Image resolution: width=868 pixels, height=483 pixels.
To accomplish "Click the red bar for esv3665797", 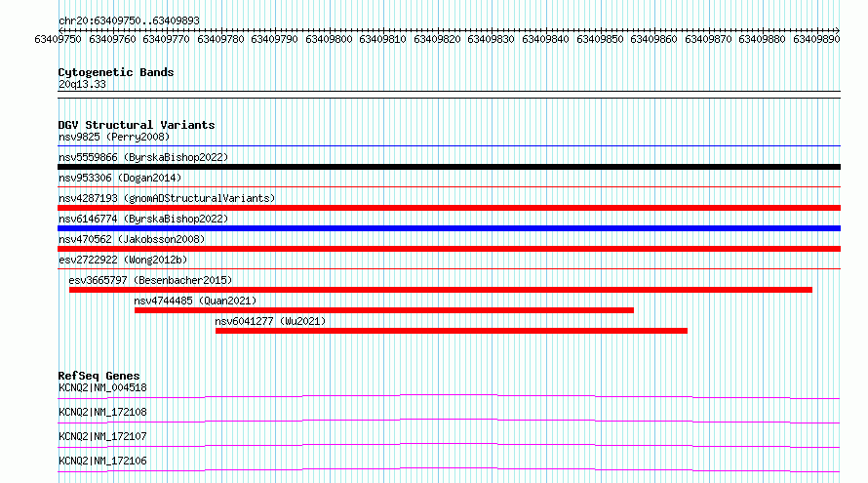I will (441, 290).
